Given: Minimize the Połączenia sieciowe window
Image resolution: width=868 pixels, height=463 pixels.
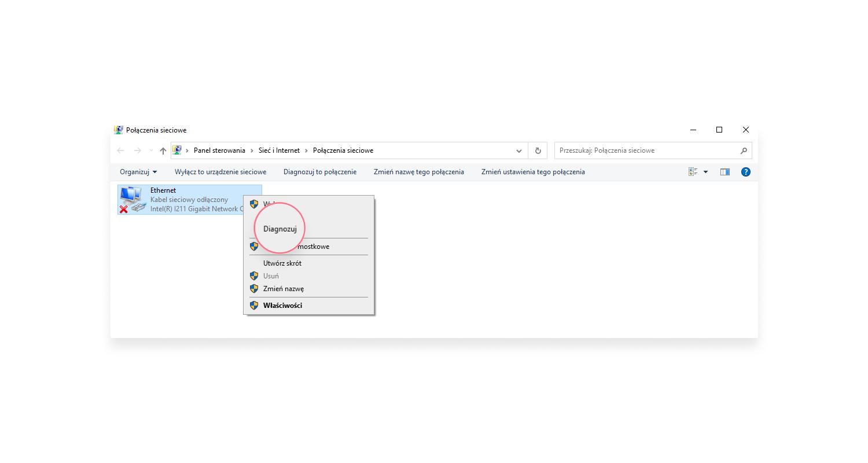Looking at the screenshot, I should tap(693, 130).
